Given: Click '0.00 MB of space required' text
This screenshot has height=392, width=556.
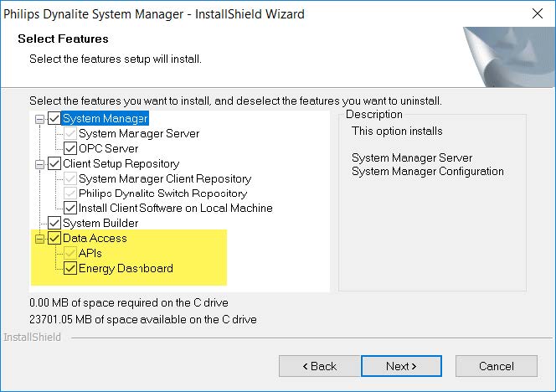Looking at the screenshot, I should point(129,302).
